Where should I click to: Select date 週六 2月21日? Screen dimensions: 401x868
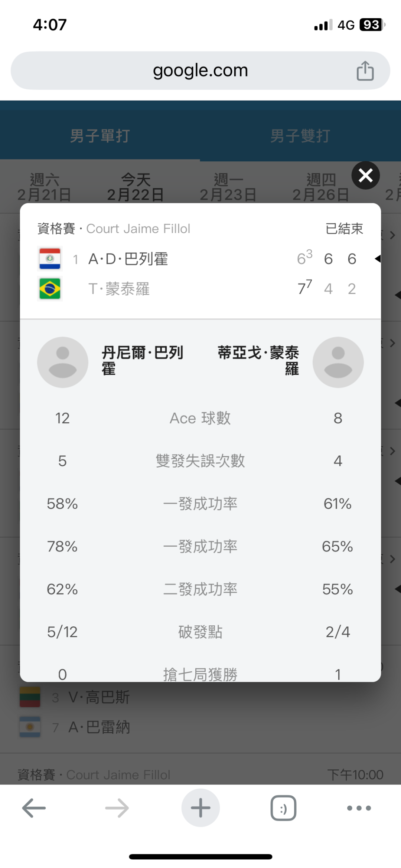coord(44,187)
